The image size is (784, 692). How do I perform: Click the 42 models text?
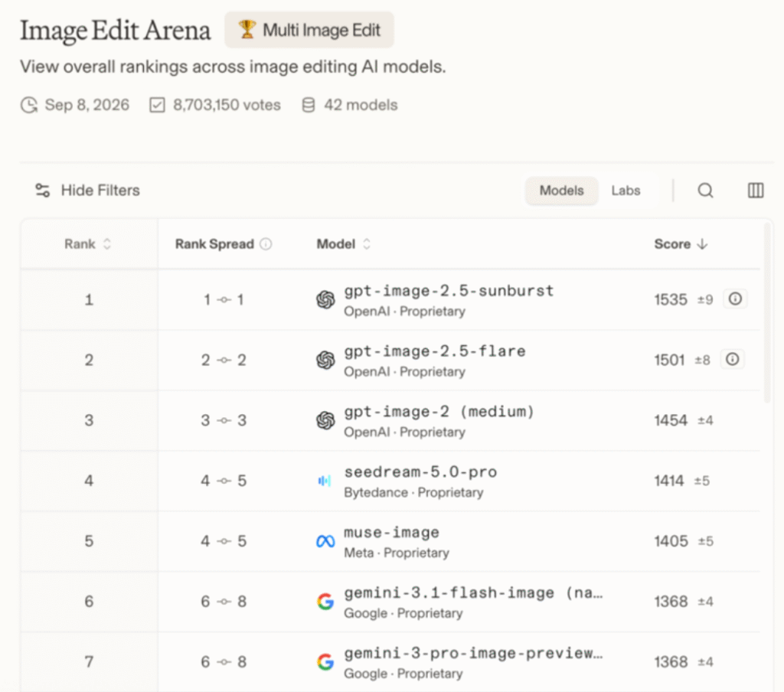[361, 105]
